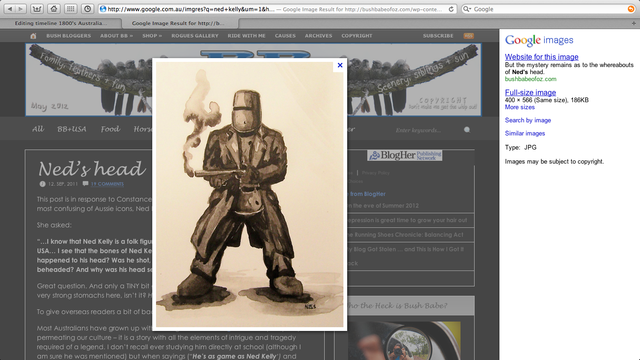
Task: Select the All category filter
Action: (38, 129)
